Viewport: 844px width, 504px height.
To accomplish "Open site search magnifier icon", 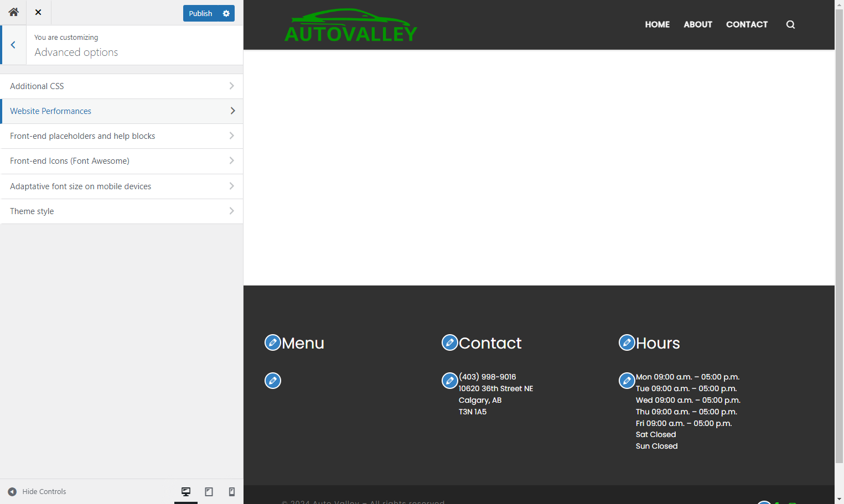I will (x=790, y=24).
